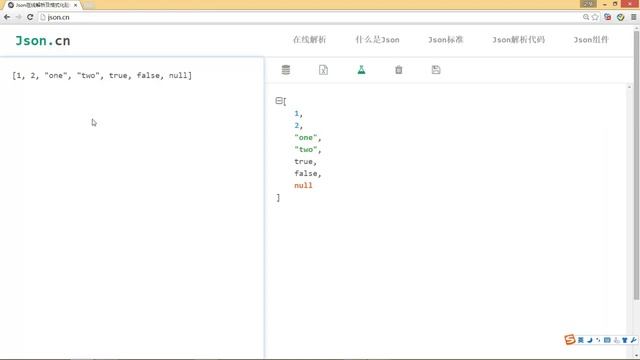Open Sogou soft keyboard icon

click(607, 340)
